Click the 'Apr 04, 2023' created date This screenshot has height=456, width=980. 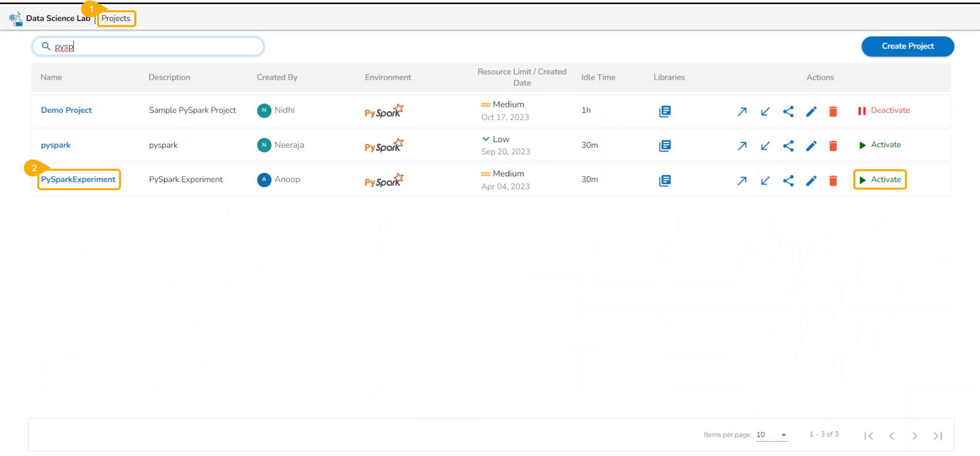coord(506,187)
